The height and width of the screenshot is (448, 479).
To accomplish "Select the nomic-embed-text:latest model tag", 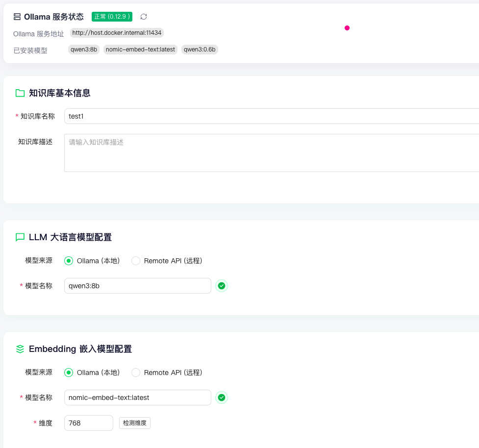I will 140,49.
